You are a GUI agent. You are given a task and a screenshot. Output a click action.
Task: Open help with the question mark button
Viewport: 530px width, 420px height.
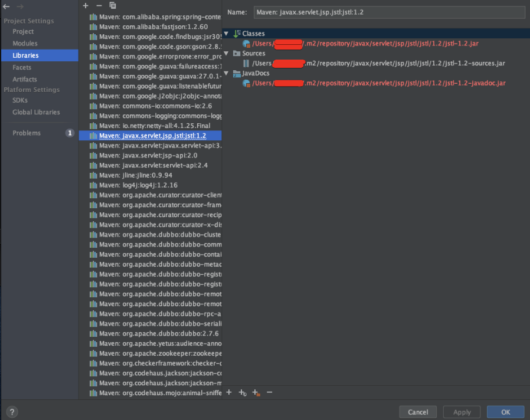12,412
